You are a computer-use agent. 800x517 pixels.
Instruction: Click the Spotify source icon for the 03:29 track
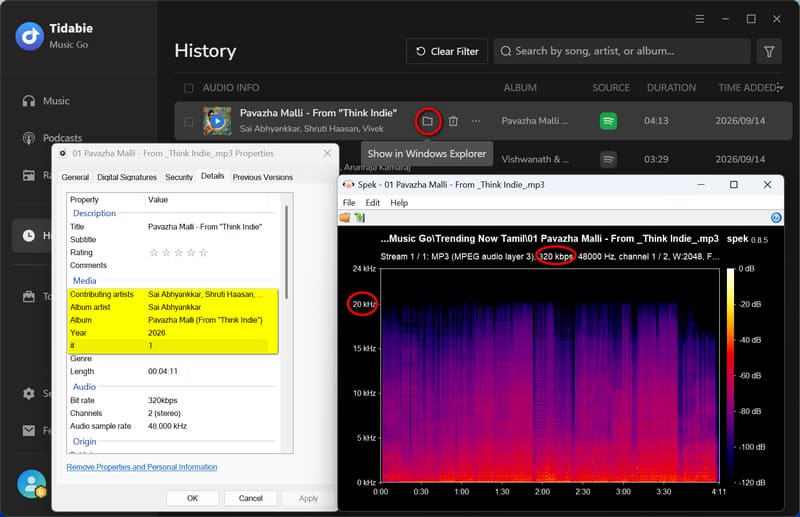(608, 159)
